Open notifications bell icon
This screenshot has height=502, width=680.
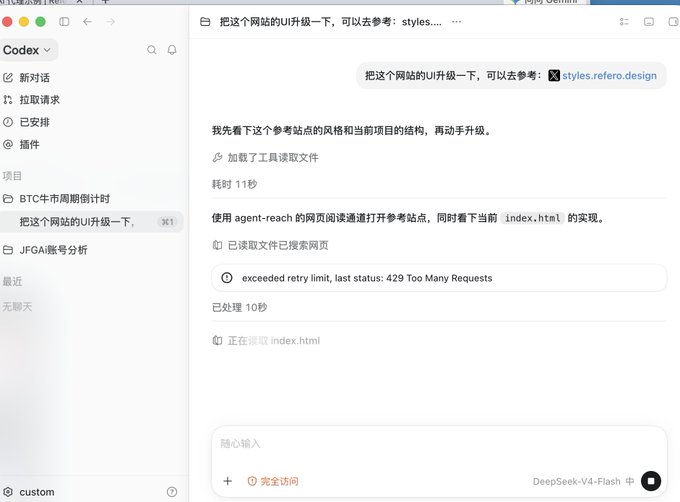[x=172, y=50]
